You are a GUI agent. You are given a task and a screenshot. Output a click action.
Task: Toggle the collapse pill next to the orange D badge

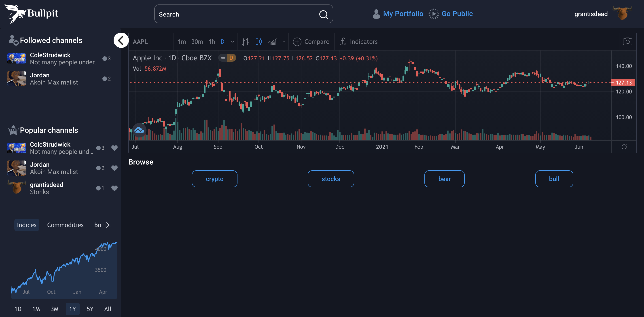tap(223, 58)
